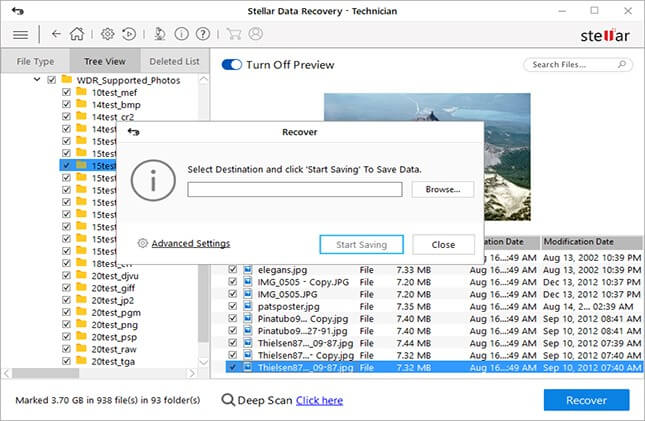Click the WDR_Supported_Photos folder icon
645x421 pixels.
point(67,79)
